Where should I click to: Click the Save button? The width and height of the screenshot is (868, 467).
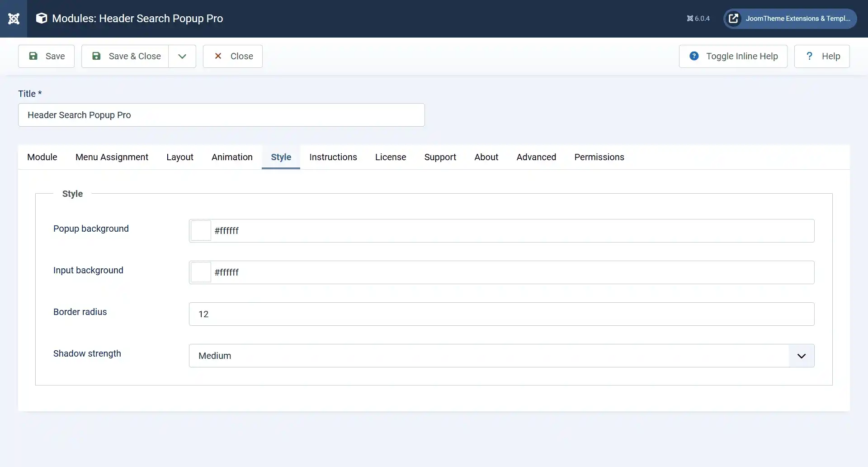46,56
